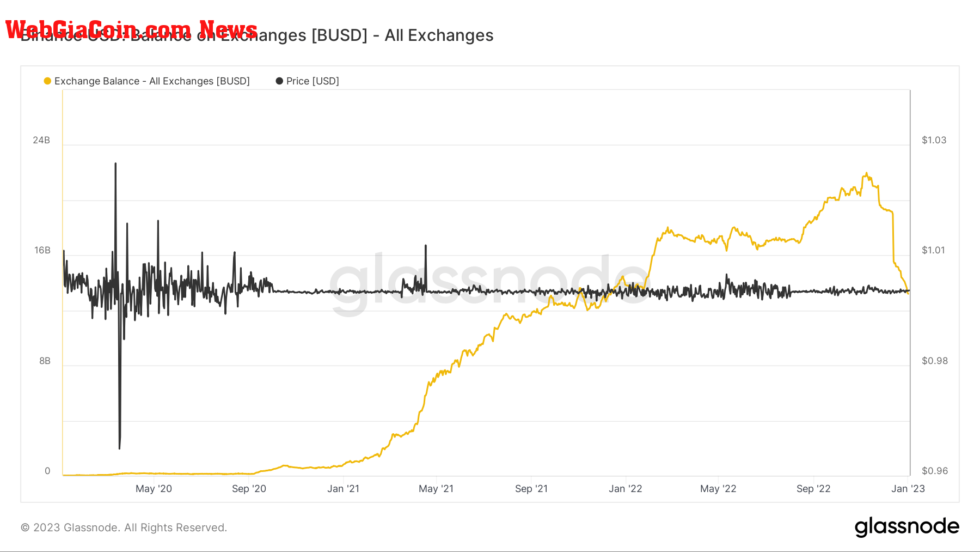Click the $0.98 right axis label
This screenshot has width=980, height=552.
coord(934,361)
